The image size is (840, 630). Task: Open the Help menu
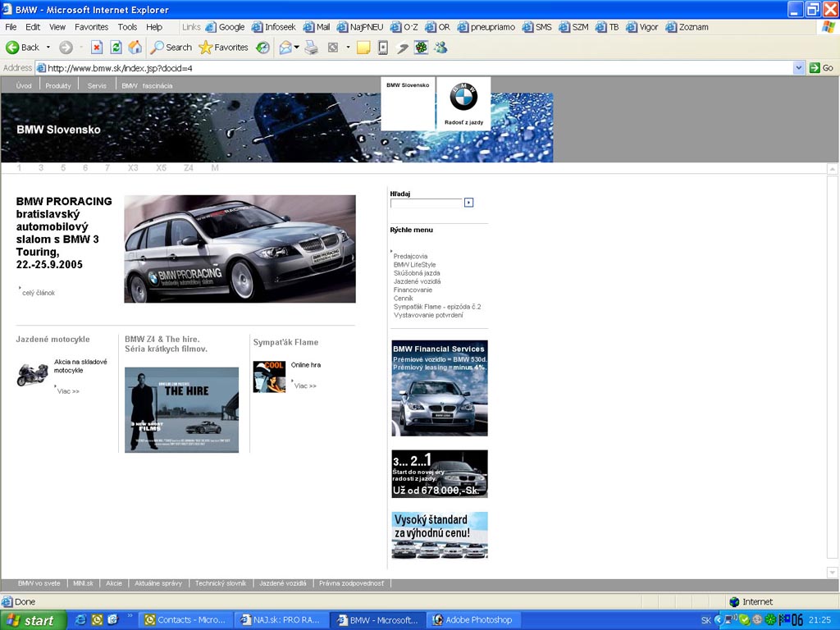154,27
